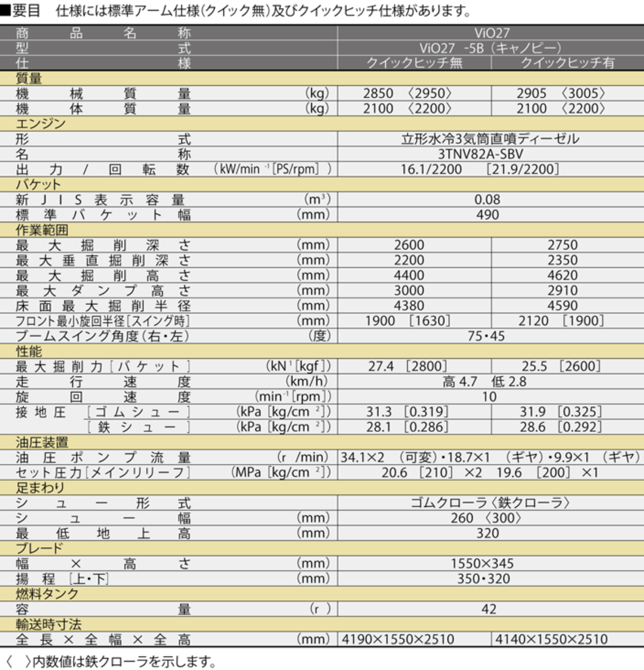
Task: Click the travel speed value 高4.7 低2.8
Action: point(484,382)
